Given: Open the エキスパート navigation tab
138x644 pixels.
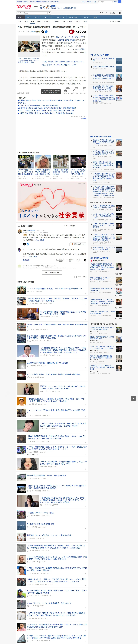Looking at the screenshot, I should tap(48, 17).
